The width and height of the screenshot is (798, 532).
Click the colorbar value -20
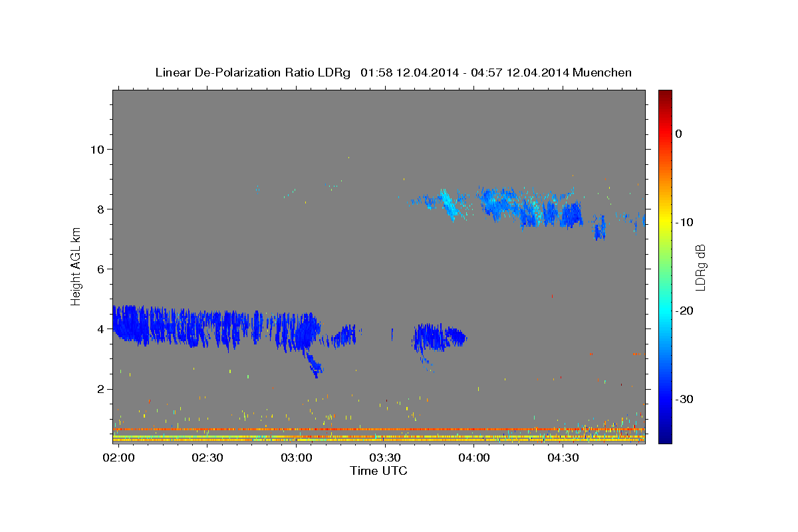click(x=685, y=311)
